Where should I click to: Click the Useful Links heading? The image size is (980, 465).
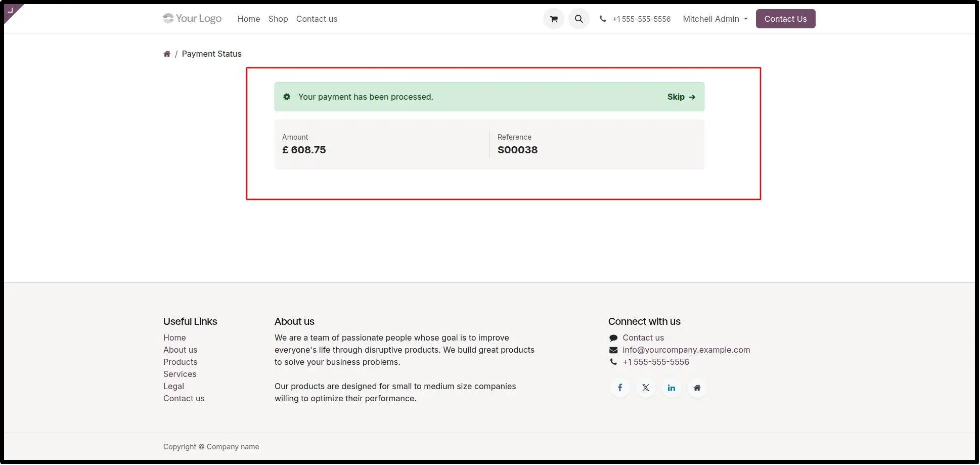click(190, 321)
